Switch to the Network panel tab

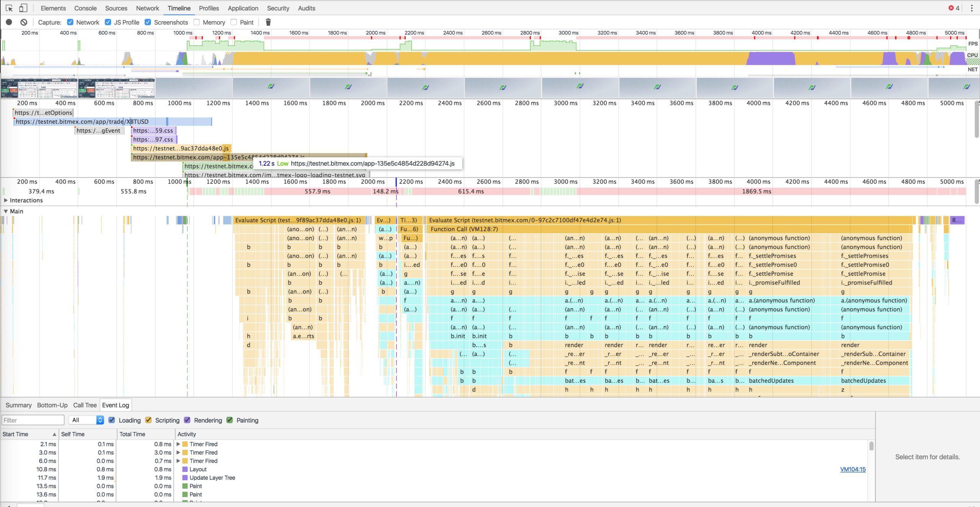coord(147,8)
